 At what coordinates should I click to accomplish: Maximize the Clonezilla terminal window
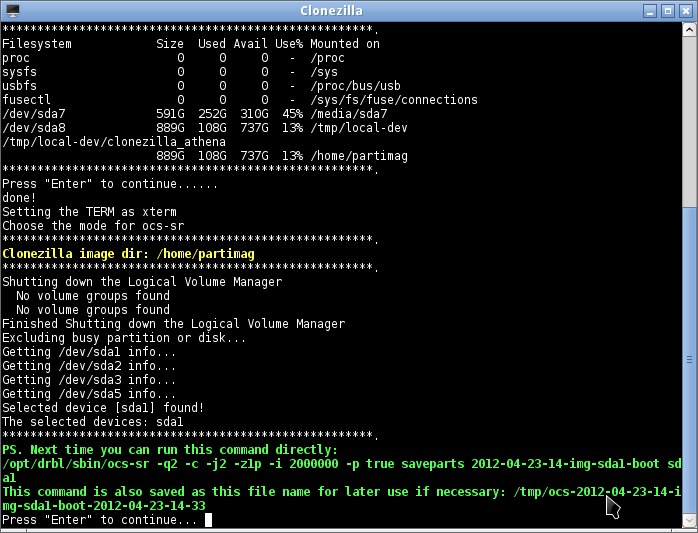[668, 10]
